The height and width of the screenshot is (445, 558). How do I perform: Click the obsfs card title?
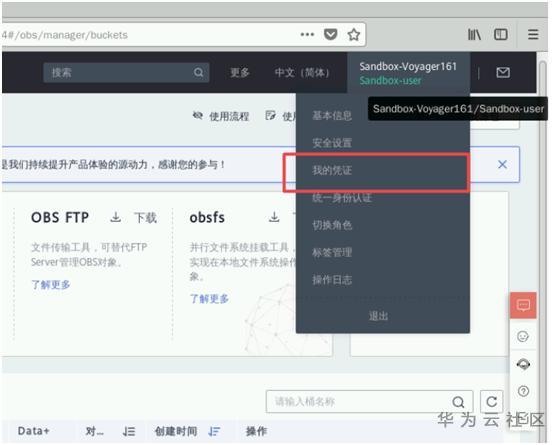(x=207, y=217)
